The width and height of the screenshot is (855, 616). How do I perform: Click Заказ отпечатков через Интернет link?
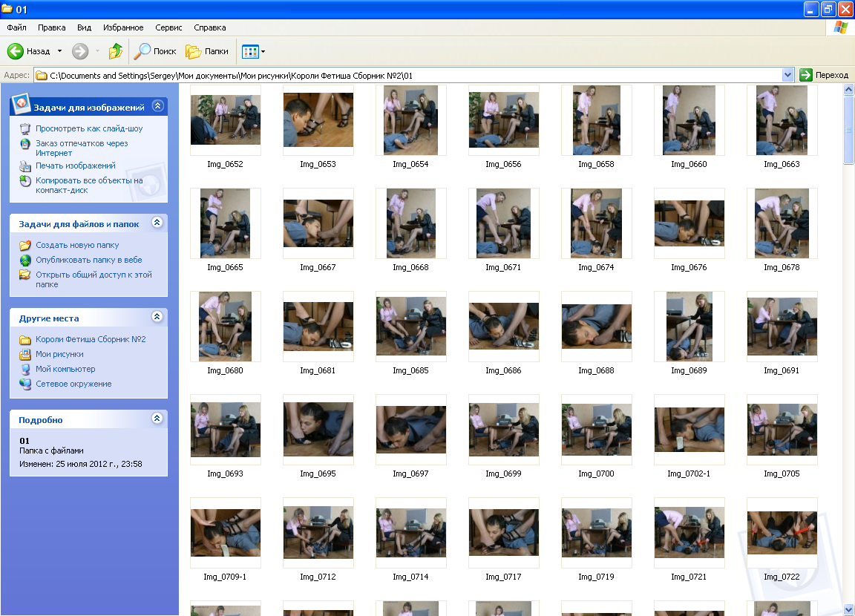82,148
